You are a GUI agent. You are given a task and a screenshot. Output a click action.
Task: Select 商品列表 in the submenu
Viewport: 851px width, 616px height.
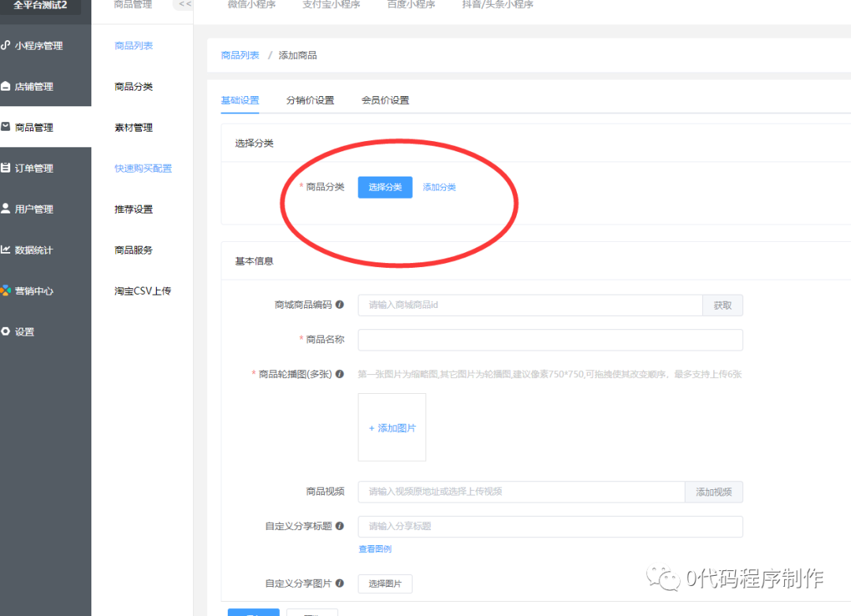pos(133,46)
